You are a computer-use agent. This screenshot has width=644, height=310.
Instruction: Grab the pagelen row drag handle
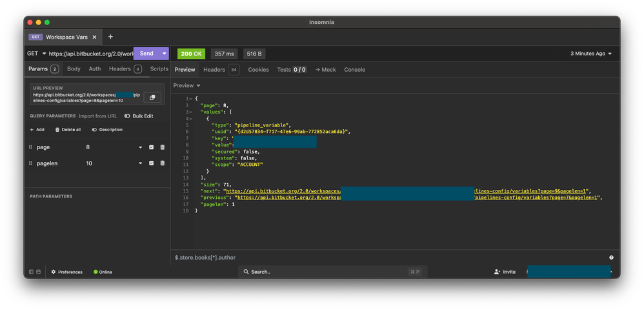click(30, 163)
